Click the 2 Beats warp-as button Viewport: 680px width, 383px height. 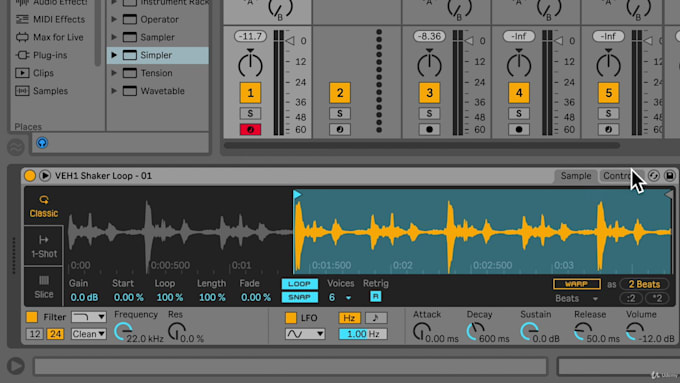(644, 284)
